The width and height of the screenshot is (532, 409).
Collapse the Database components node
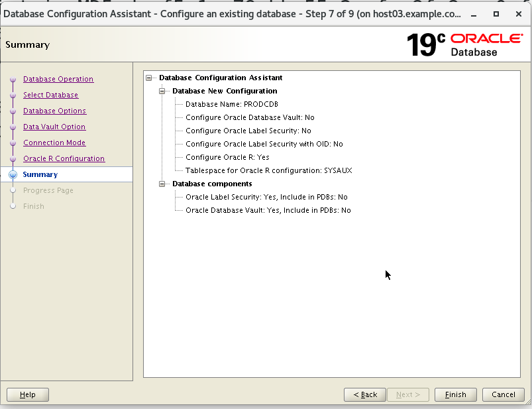click(162, 184)
